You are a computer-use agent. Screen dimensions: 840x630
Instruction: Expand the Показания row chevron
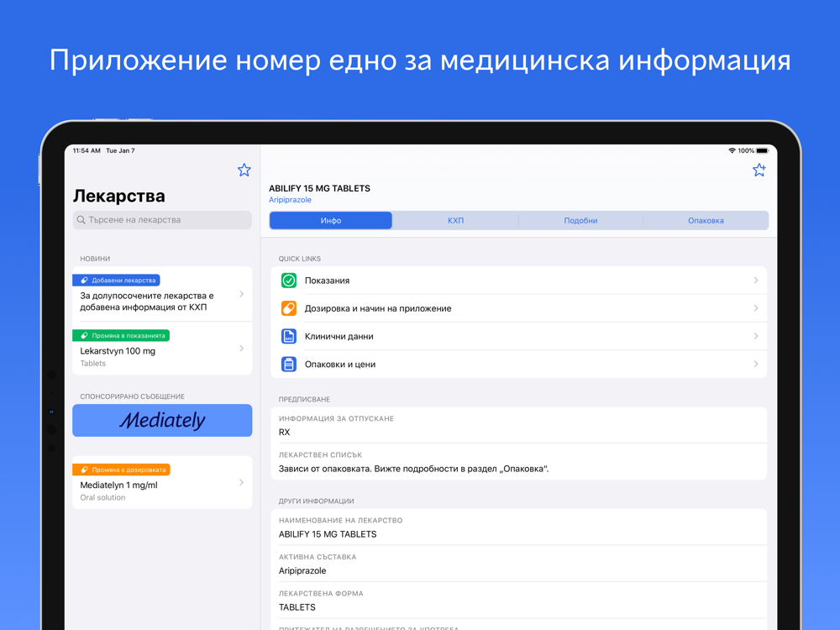(x=756, y=281)
